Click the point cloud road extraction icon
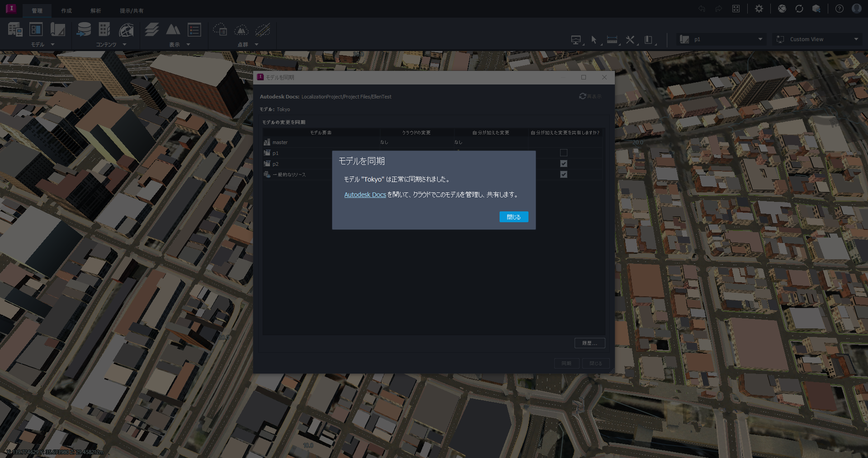This screenshot has width=868, height=458. 263,30
